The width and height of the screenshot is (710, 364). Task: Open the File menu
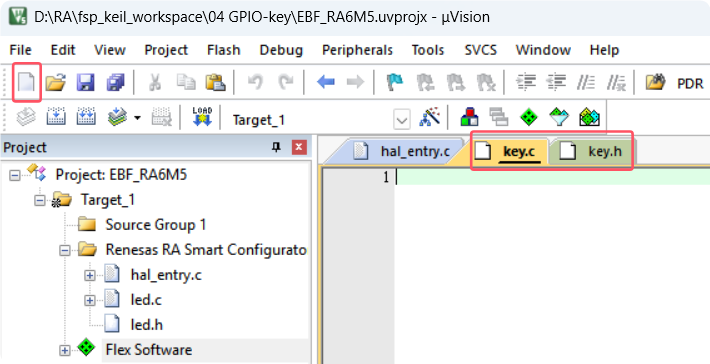coord(20,50)
